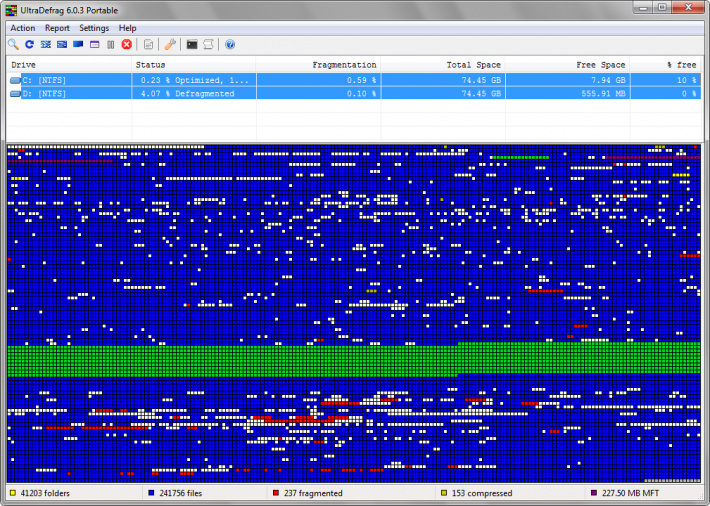Sort by the Total Space column header
The height and width of the screenshot is (506, 710).
[443, 65]
